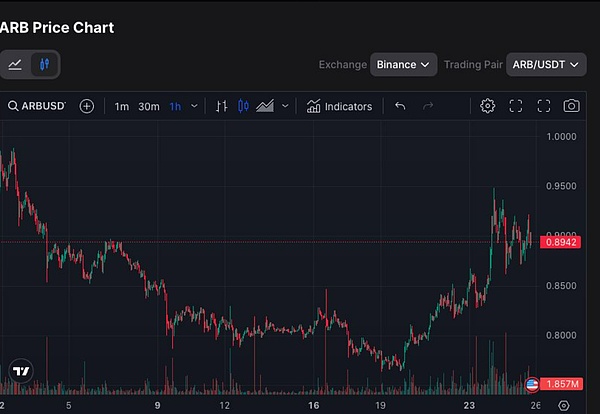600x414 pixels.
Task: Switch to candlestick chart view toggle
Action: point(43,65)
